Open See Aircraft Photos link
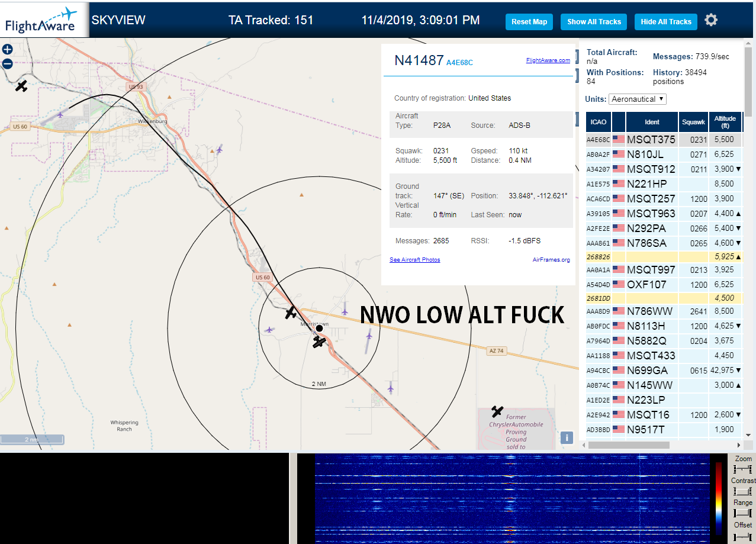The height and width of the screenshot is (544, 756). click(414, 260)
